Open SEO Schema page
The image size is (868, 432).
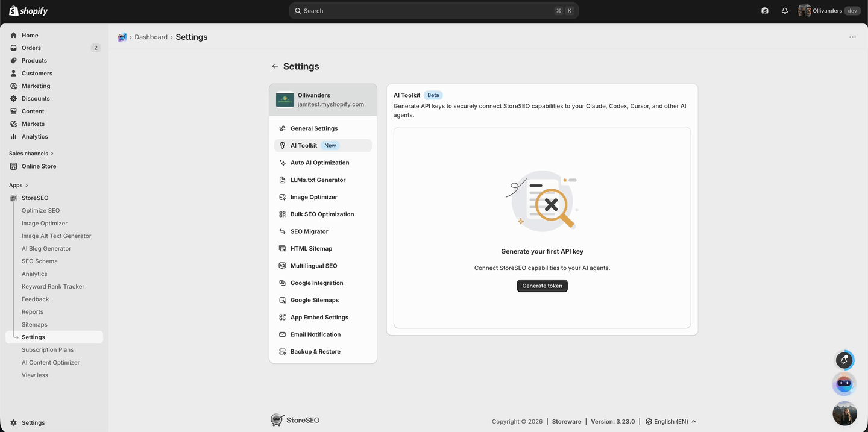(40, 261)
